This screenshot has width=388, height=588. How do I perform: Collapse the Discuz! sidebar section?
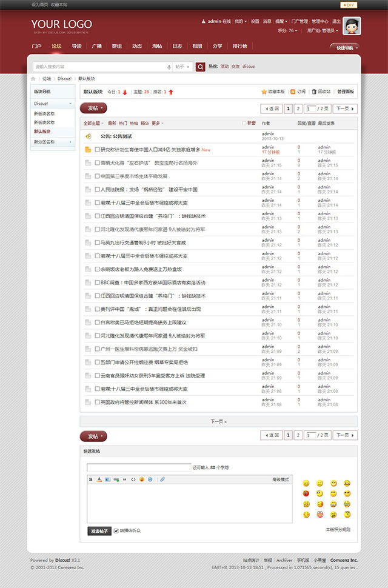(x=70, y=104)
